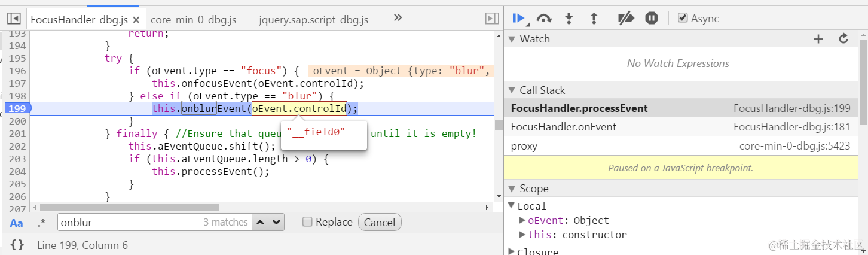This screenshot has width=868, height=255.
Task: Step out of current function
Action: tap(594, 19)
